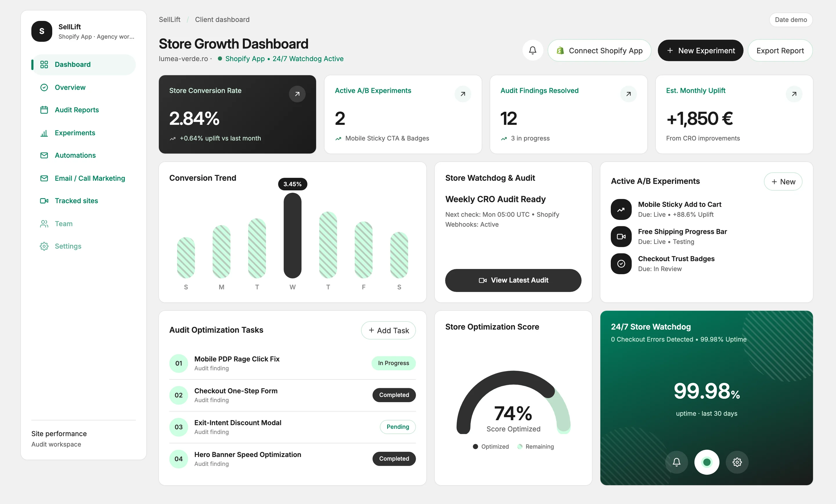836x504 pixels.
Task: Click In Progress badge on Mobile PDP task
Action: coord(394,363)
